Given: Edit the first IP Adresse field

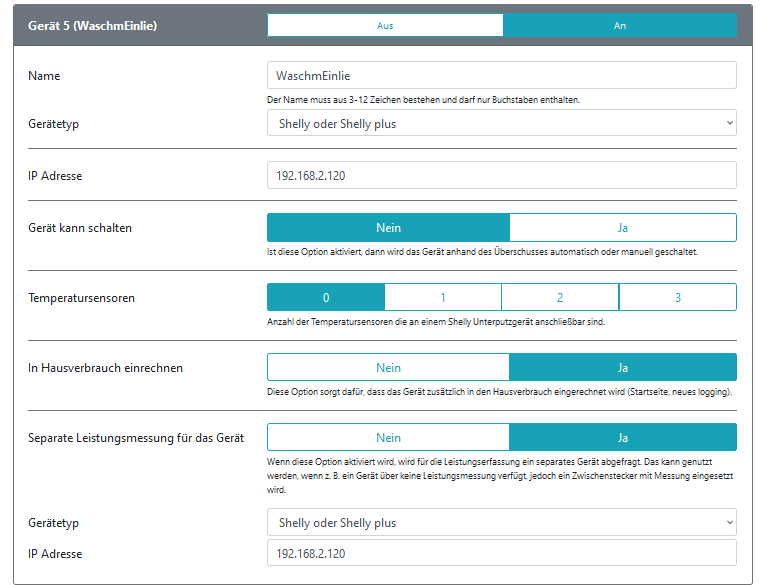Looking at the screenshot, I should coord(502,175).
